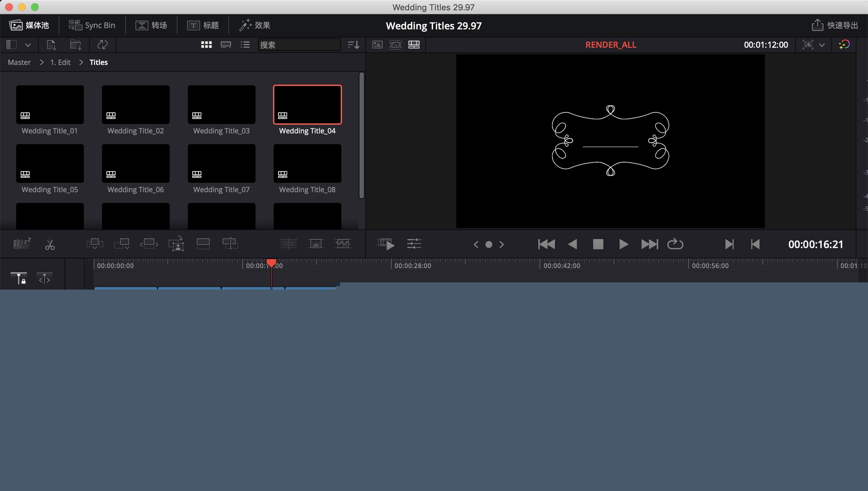Open the viewer options dropdown chevron
The image size is (868, 491).
tap(822, 45)
